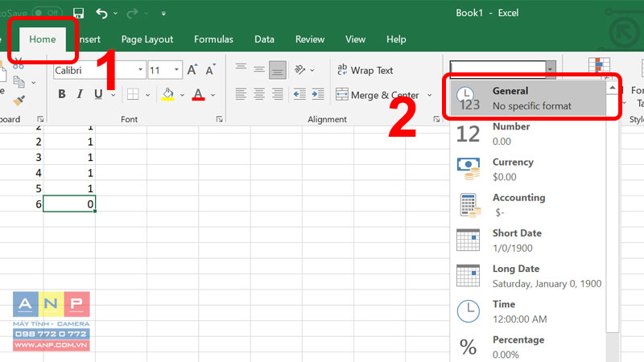Screen dimensions: 644x362
Task: Click the Align Left icon
Action: 241,94
